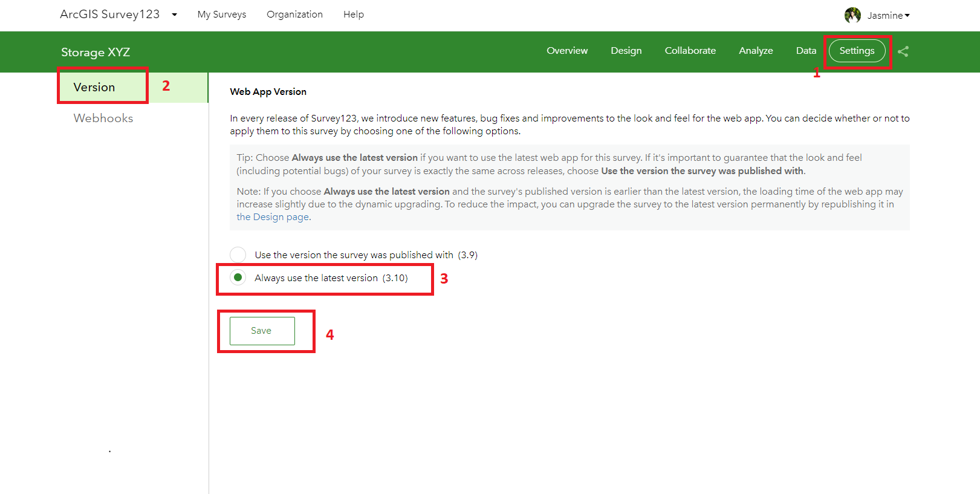The image size is (980, 494).
Task: Switch to the Collaborate tab
Action: (690, 51)
